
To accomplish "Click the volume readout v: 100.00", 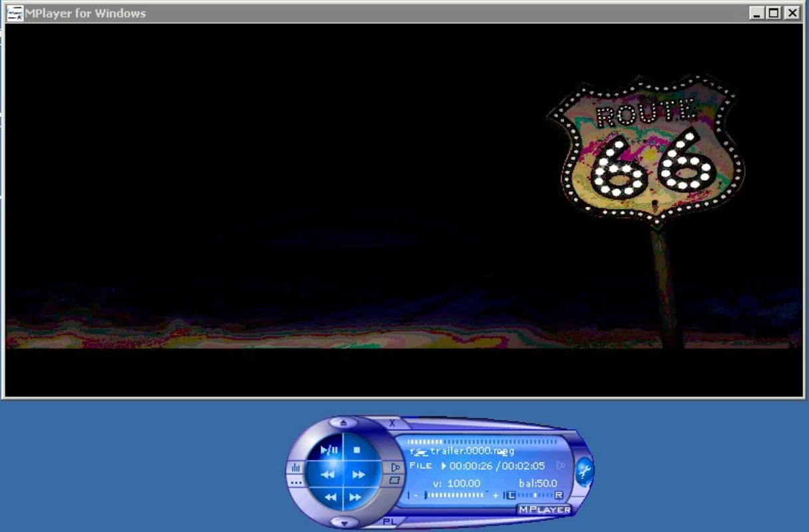I will click(x=456, y=483).
